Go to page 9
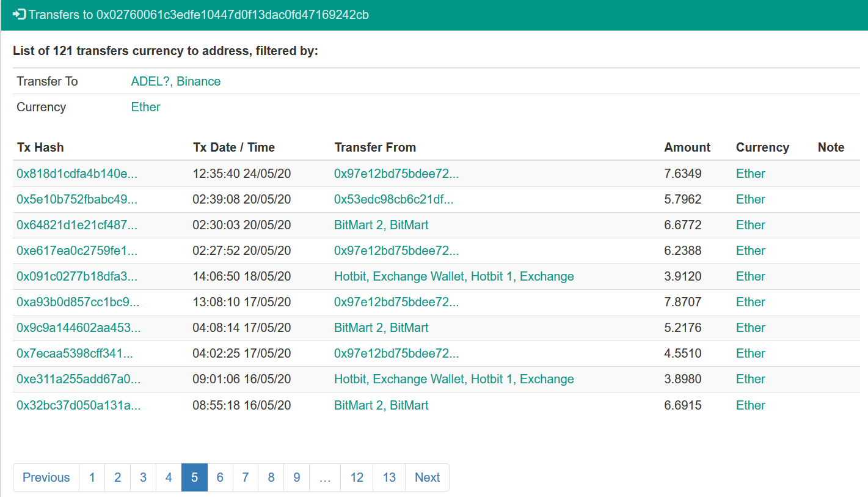This screenshot has width=868, height=497. [x=297, y=477]
